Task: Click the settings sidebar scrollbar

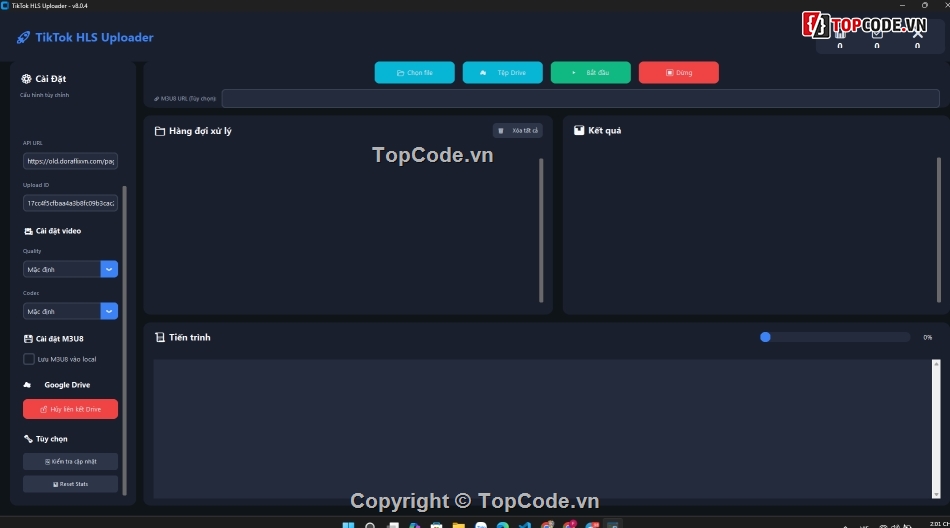Action: click(125, 341)
